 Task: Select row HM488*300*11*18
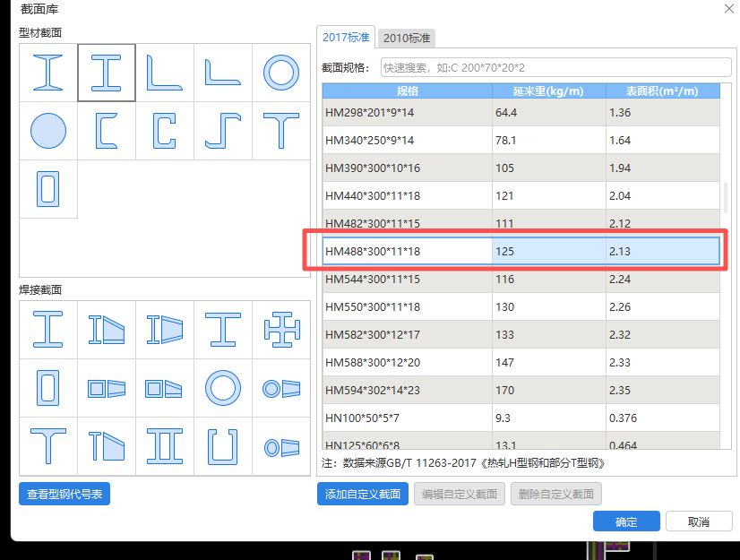click(x=521, y=251)
